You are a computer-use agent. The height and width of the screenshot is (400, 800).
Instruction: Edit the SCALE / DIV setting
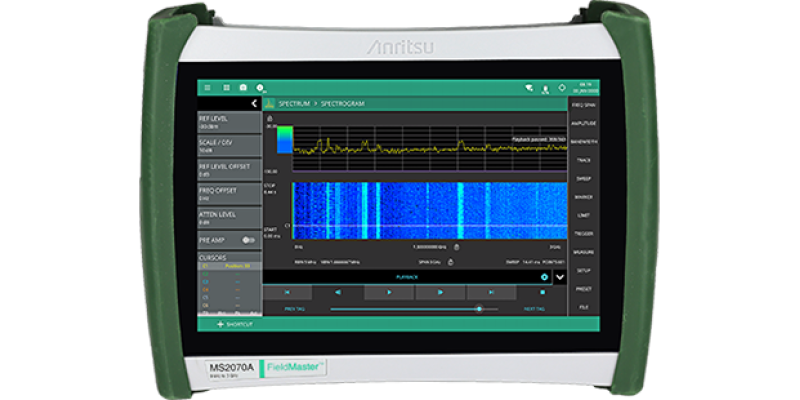[x=230, y=146]
